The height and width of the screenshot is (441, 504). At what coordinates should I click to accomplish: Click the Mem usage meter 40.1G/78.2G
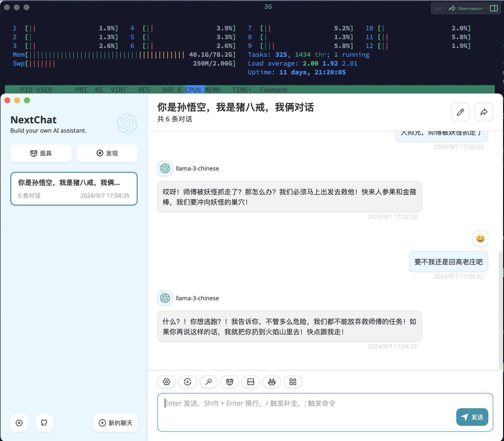124,55
